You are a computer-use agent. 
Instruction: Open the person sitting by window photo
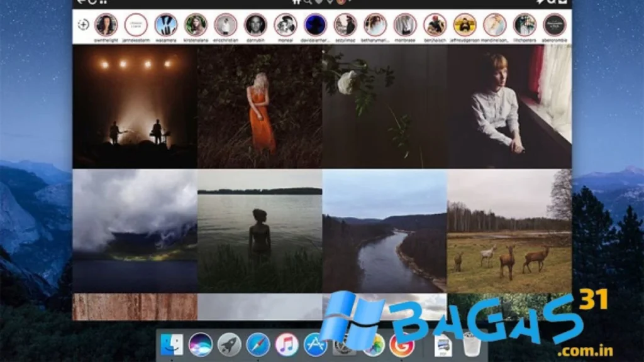[x=509, y=107]
